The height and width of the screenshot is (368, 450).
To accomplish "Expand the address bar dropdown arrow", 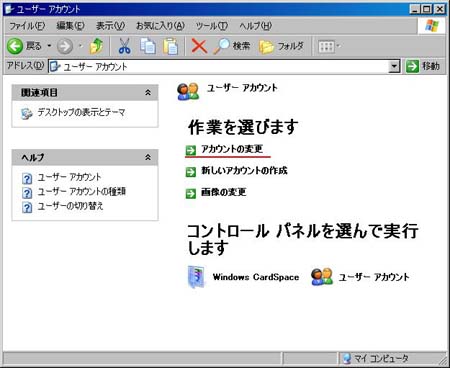I will pos(394,66).
